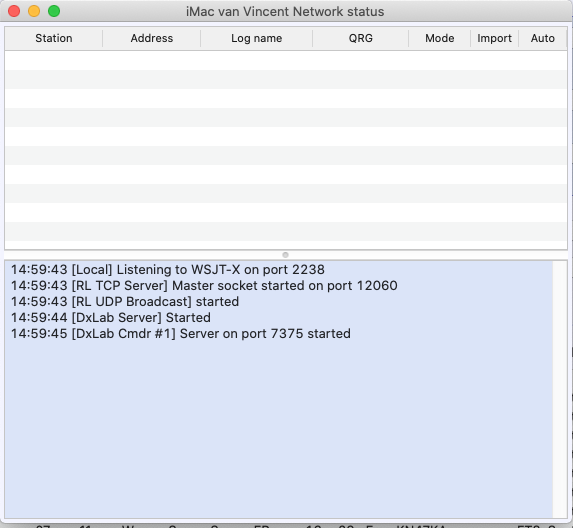573x528 pixels.
Task: Click the first empty station table row
Action: pyautogui.click(x=286, y=60)
